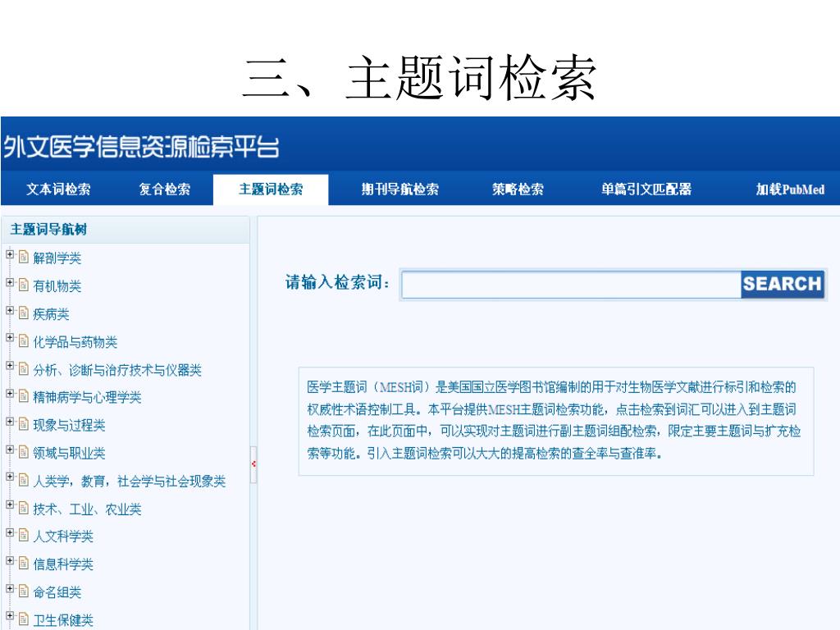Click the document icon beside 信息科学类
The height and width of the screenshot is (630, 840).
(x=24, y=563)
